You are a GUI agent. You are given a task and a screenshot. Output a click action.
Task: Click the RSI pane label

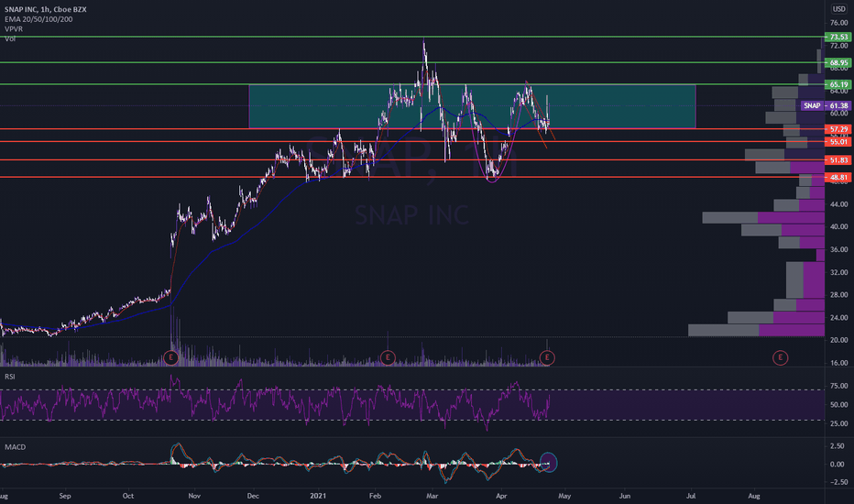click(10, 377)
